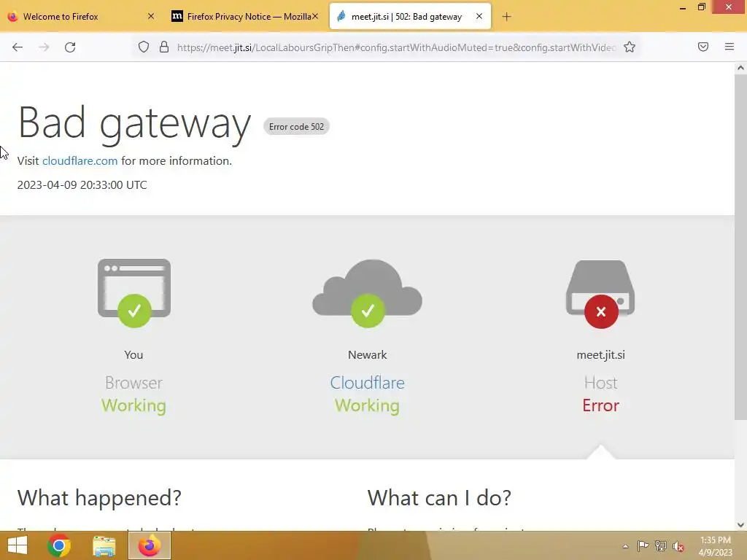Launch Google Chrome from the taskbar
Image resolution: width=747 pixels, height=560 pixels.
tap(59, 545)
